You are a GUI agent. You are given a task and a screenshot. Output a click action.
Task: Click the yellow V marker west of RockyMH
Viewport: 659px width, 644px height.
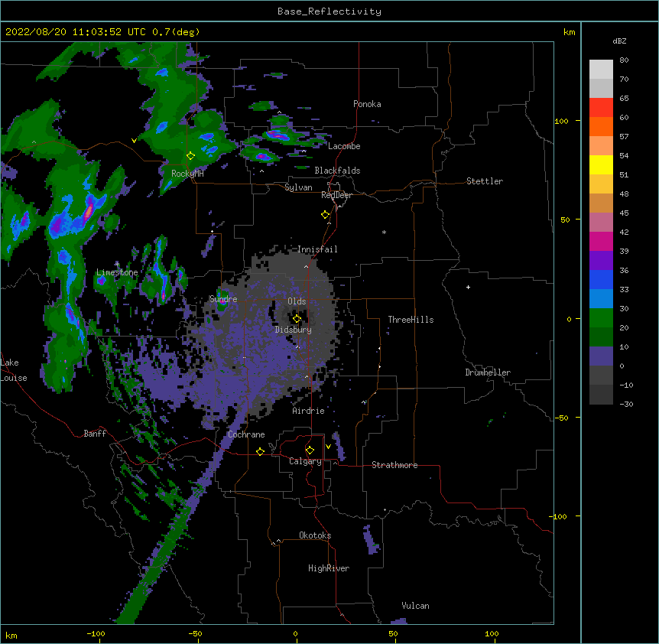(x=134, y=141)
